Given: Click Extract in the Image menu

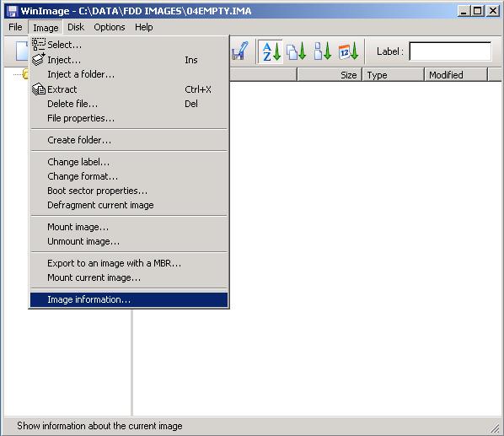Looking at the screenshot, I should point(129,89).
